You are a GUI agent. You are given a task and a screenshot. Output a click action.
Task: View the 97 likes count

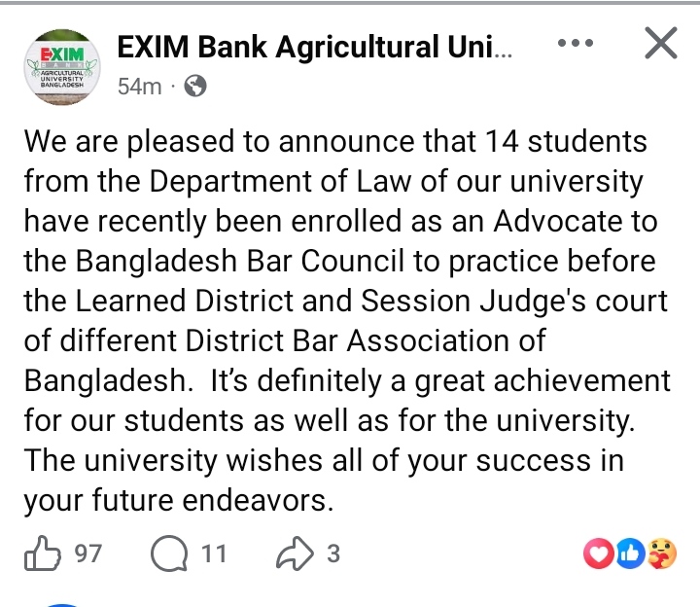tap(88, 553)
